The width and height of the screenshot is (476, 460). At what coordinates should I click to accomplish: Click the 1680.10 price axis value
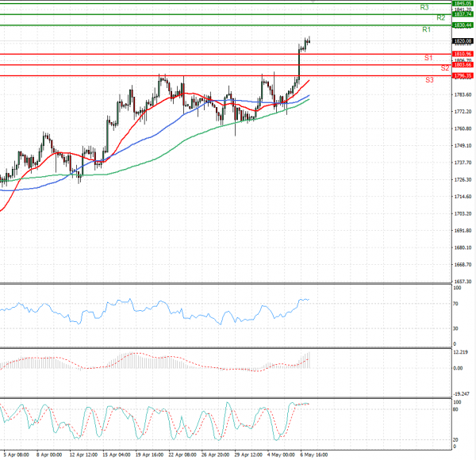coord(463,248)
